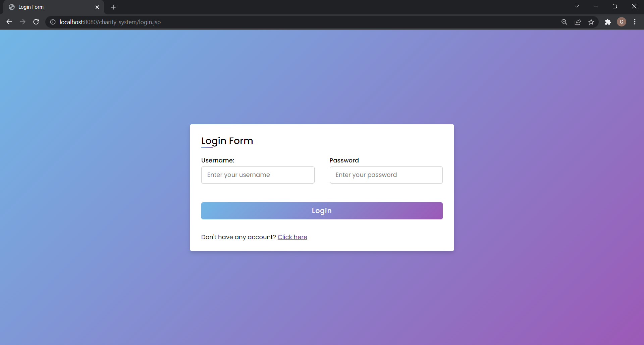
Task: Click inside the Username input to focus it
Action: (x=258, y=175)
